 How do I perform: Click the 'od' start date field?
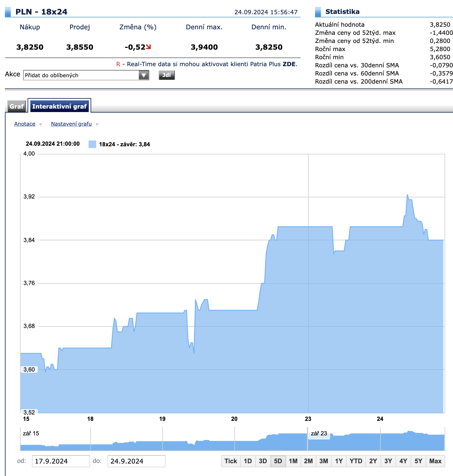[x=61, y=461]
